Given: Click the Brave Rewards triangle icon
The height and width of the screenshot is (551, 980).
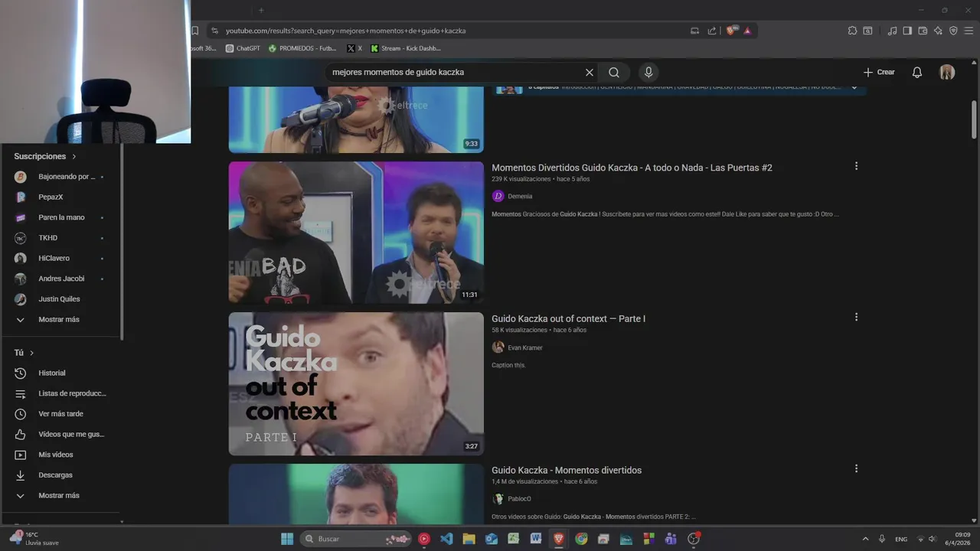Looking at the screenshot, I should coord(747,31).
